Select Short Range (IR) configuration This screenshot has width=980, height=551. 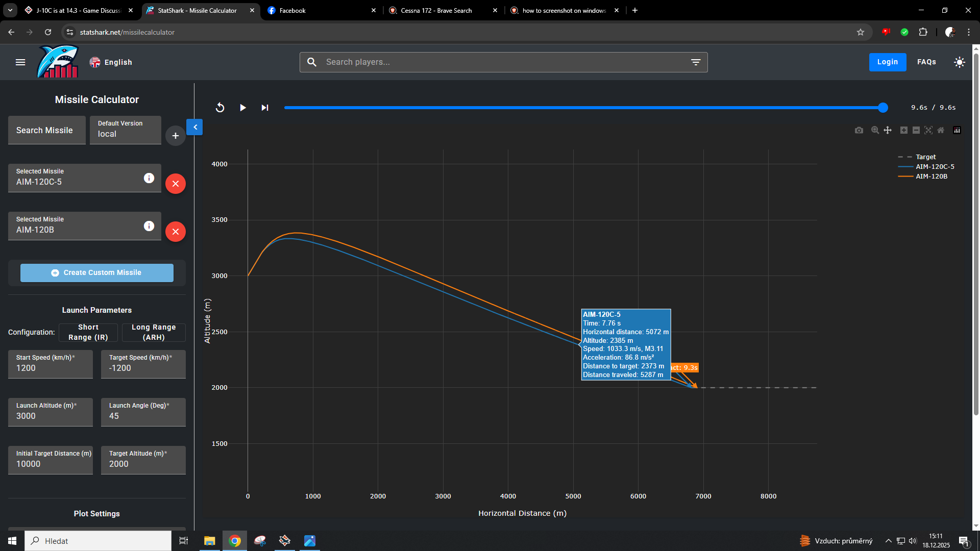(x=88, y=332)
